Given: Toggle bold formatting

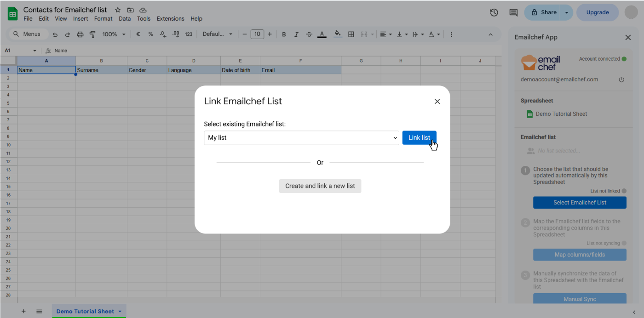Looking at the screenshot, I should point(284,34).
